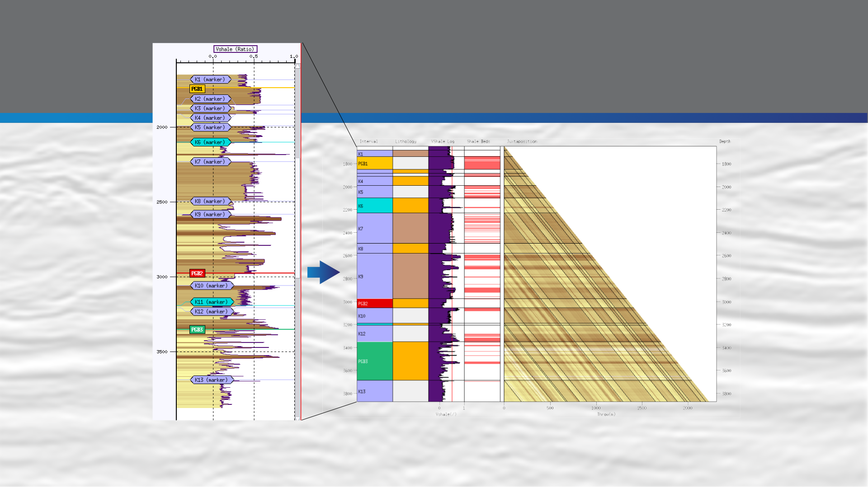Click the 1800 depth label on right axis
The height and width of the screenshot is (488, 868).
click(726, 164)
